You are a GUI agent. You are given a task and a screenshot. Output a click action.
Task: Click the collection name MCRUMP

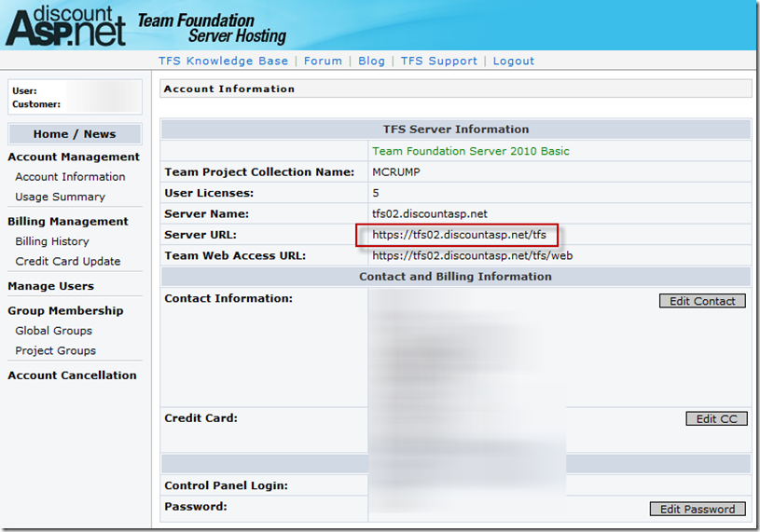[396, 172]
